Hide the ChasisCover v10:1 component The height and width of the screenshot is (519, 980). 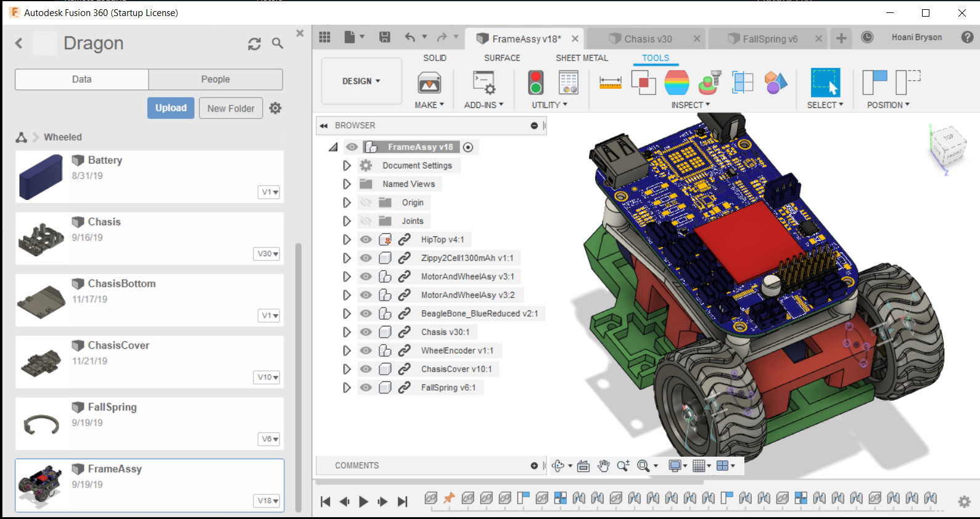(366, 369)
